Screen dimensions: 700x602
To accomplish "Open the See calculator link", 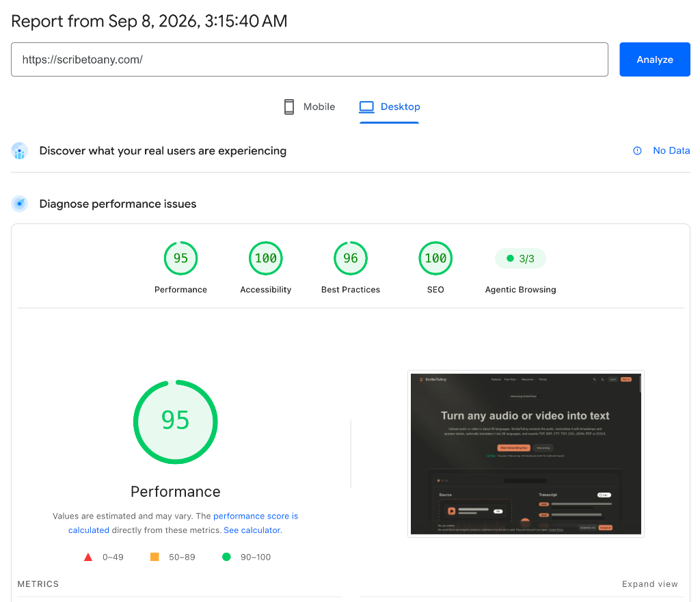I will 252,530.
